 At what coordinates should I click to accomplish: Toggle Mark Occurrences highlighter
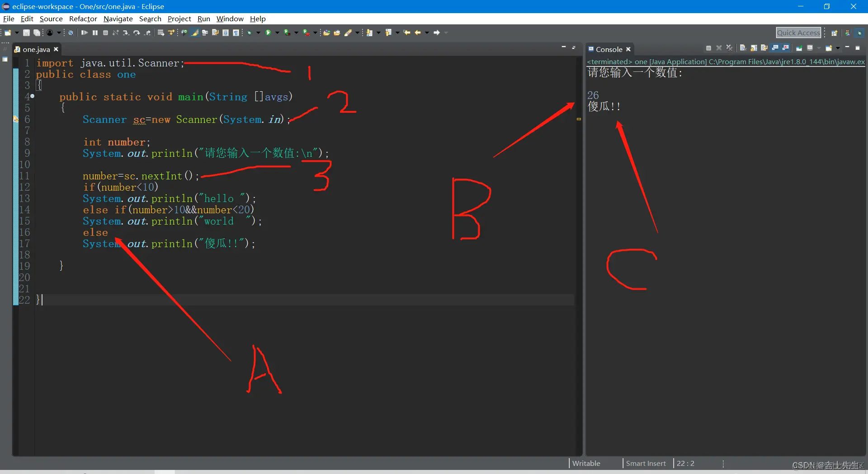pos(194,33)
